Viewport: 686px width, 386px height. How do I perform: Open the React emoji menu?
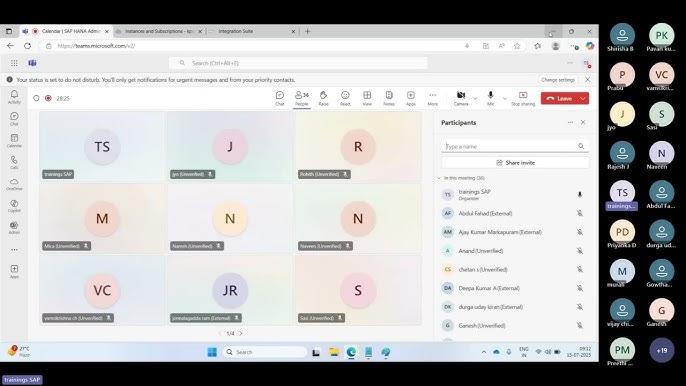pyautogui.click(x=345, y=98)
